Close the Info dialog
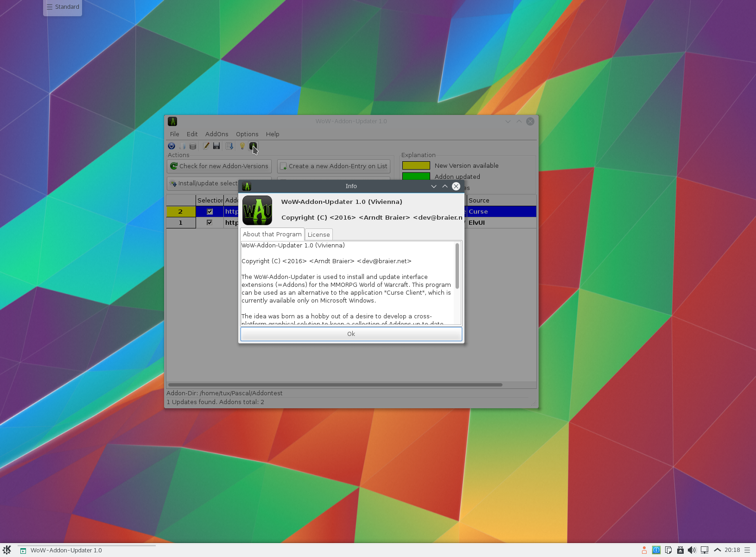756x557 pixels. (x=456, y=186)
